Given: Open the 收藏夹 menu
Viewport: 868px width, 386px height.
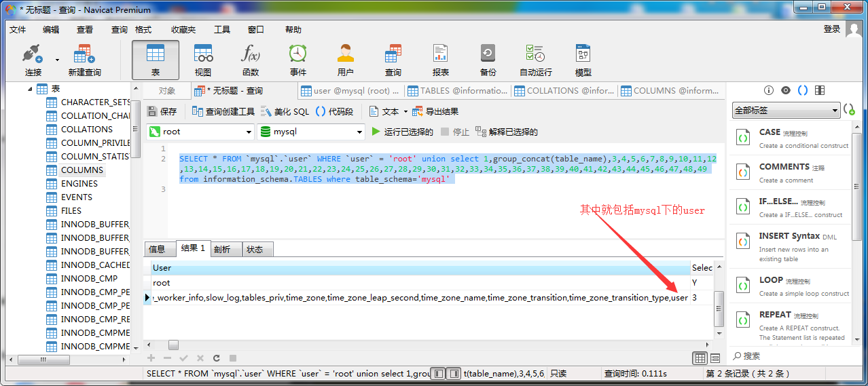Looking at the screenshot, I should pyautogui.click(x=183, y=29).
